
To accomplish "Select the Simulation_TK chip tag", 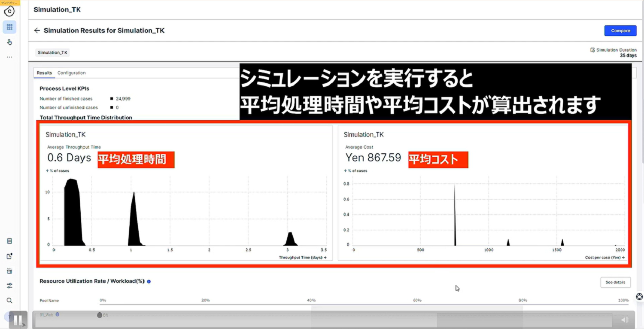I will coord(52,53).
